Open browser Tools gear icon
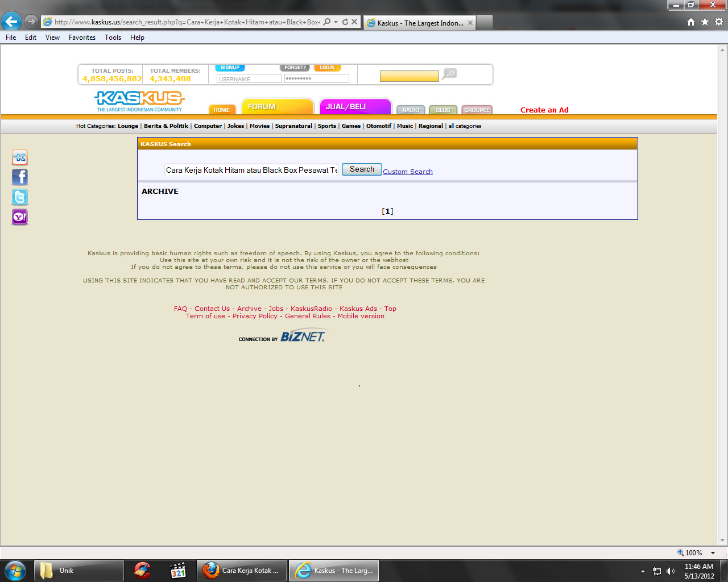Screen dimensions: 728x582 (719, 22)
